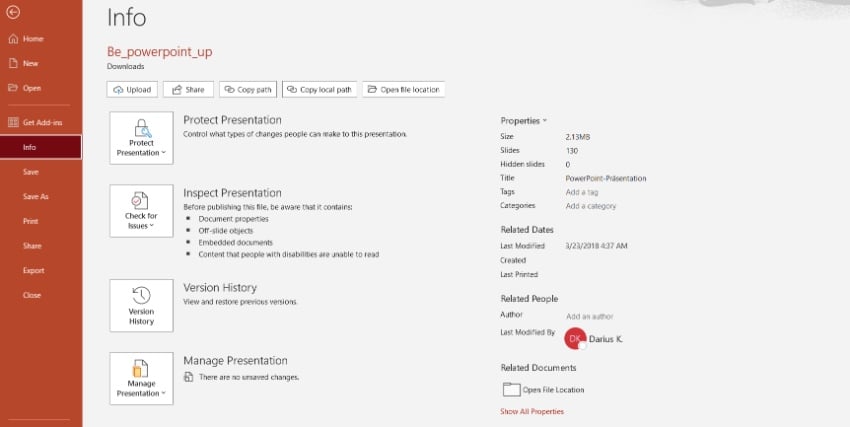Click the Show All Properties link
The image size is (850, 427).
coord(532,411)
